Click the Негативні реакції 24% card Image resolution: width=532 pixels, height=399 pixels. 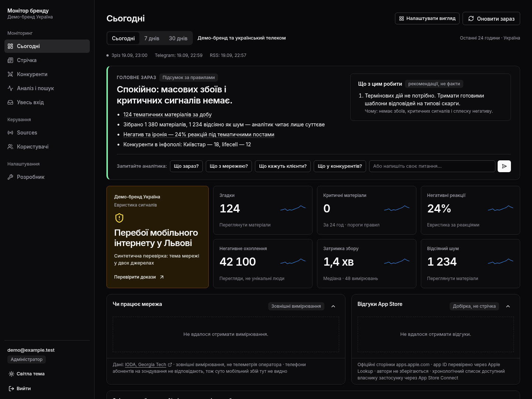tap(470, 210)
